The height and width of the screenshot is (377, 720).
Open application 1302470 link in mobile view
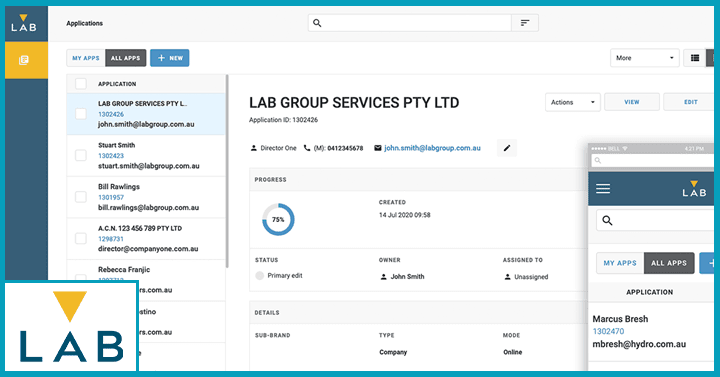click(608, 331)
